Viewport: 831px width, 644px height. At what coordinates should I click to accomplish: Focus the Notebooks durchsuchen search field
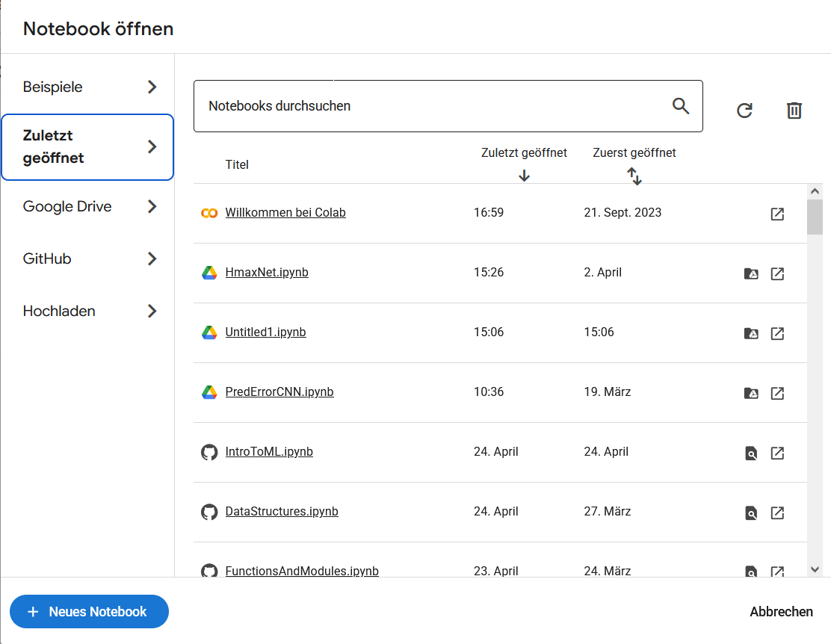click(x=448, y=106)
